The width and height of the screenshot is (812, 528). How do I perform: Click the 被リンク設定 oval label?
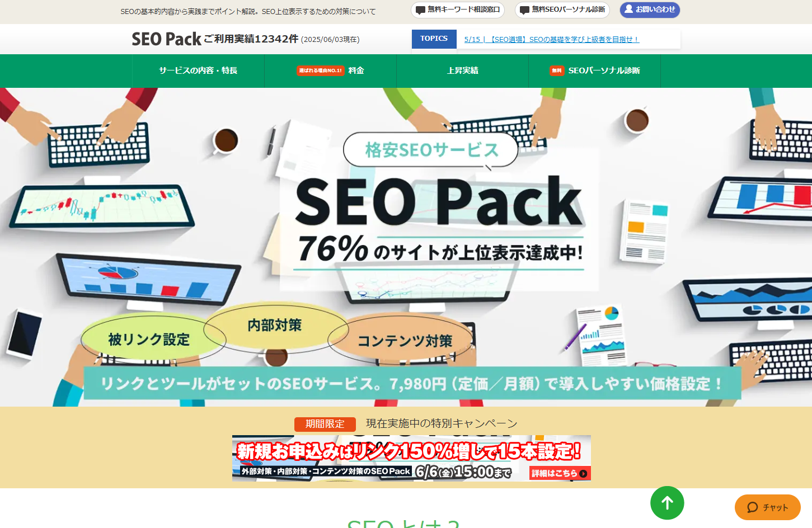click(x=149, y=340)
